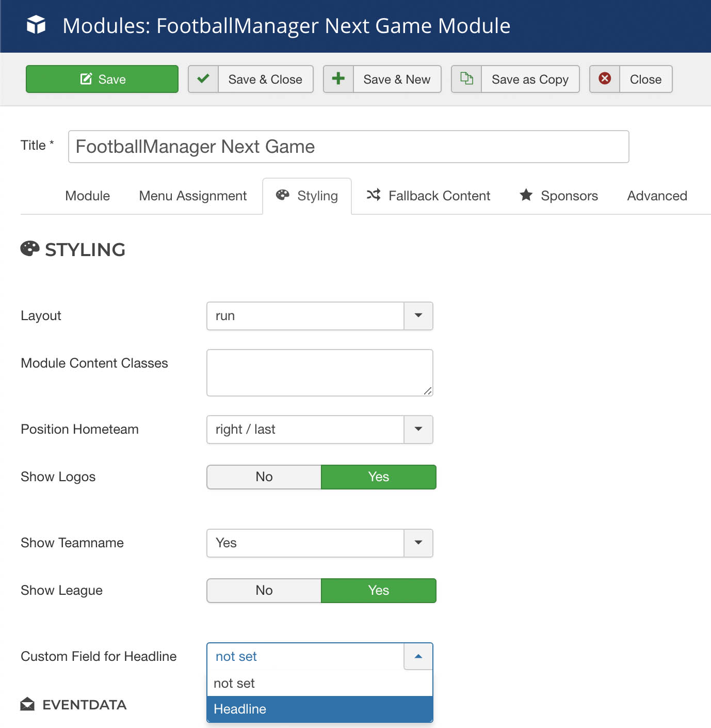Click Save & Close button text
The height and width of the screenshot is (728, 711).
pos(265,79)
